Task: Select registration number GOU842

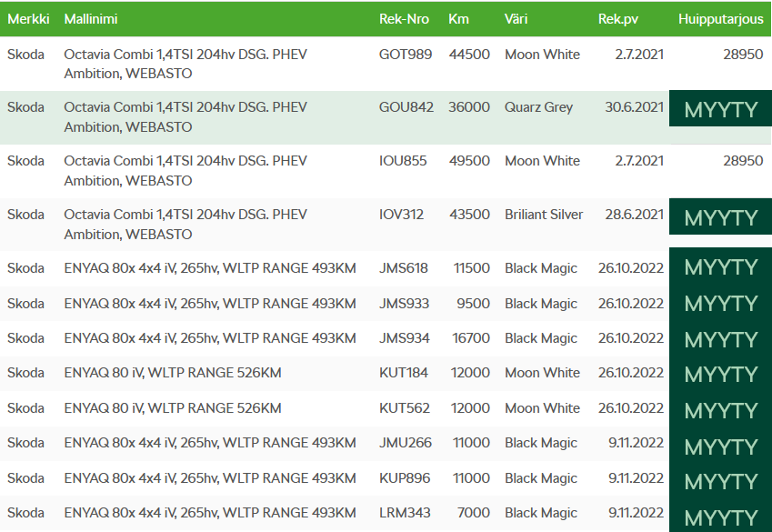Action: (x=406, y=107)
